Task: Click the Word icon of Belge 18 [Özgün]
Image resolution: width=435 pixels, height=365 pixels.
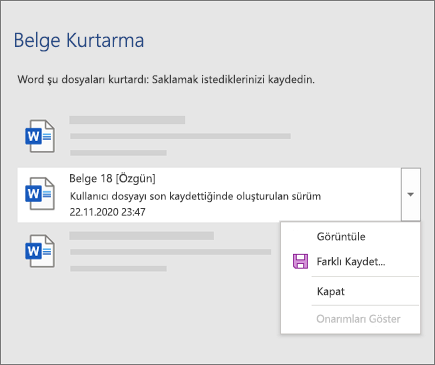Action: tap(40, 194)
